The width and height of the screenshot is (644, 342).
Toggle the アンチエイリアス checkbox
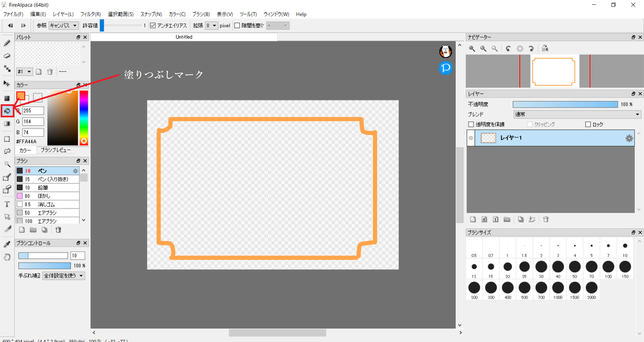tap(153, 25)
